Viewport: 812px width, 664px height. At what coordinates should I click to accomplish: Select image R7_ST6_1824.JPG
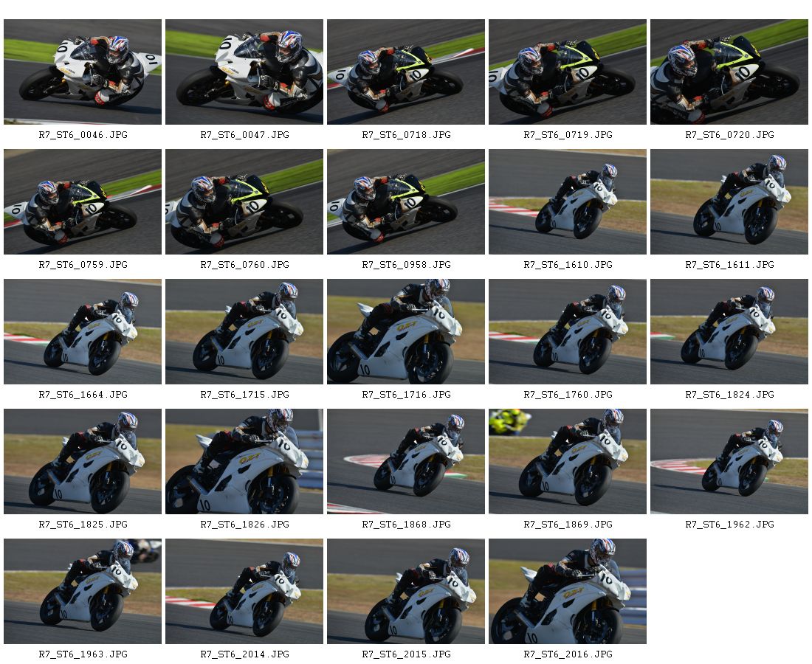click(x=729, y=332)
